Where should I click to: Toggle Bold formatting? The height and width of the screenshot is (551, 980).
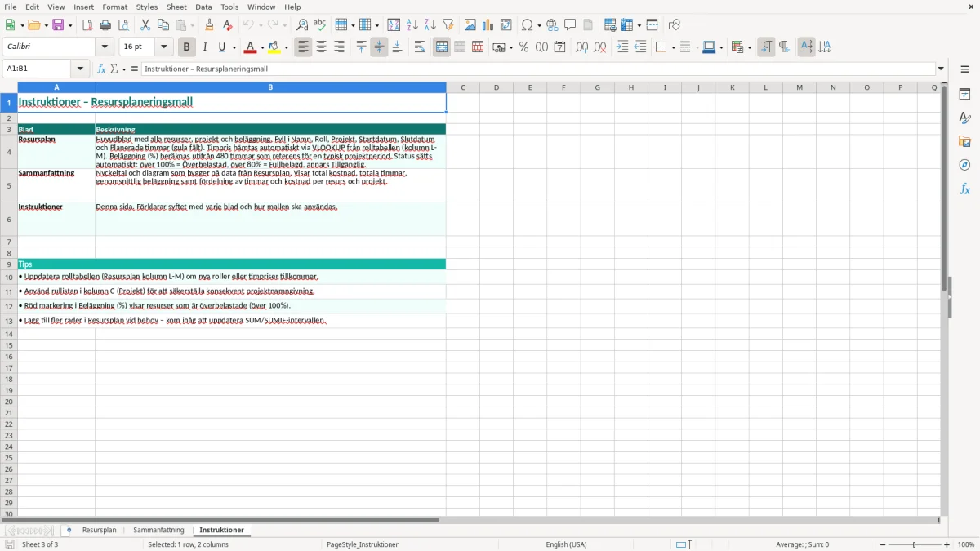(x=187, y=47)
